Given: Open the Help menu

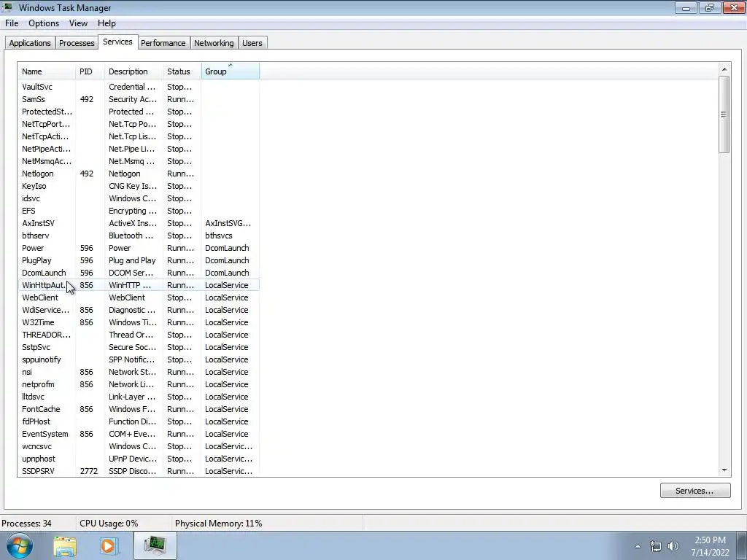Looking at the screenshot, I should [x=107, y=23].
